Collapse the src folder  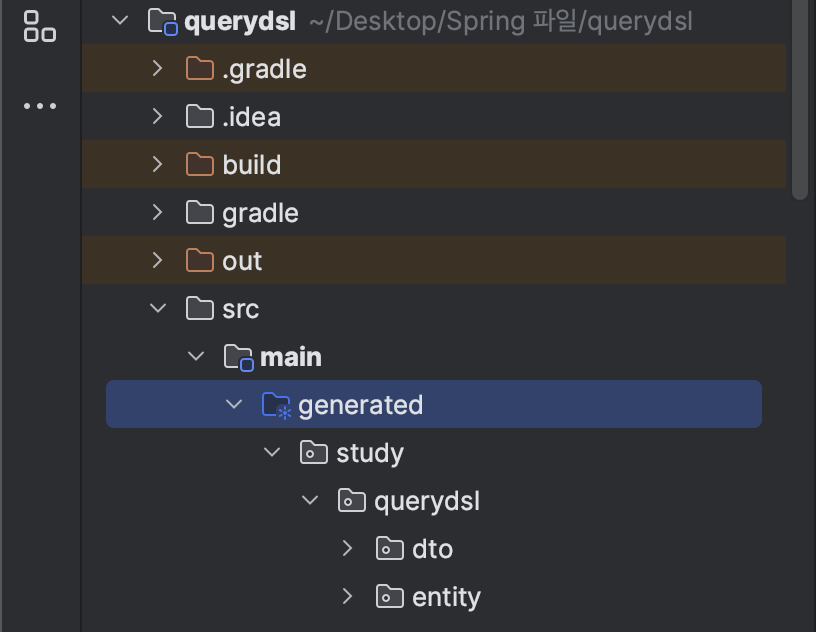click(x=157, y=308)
